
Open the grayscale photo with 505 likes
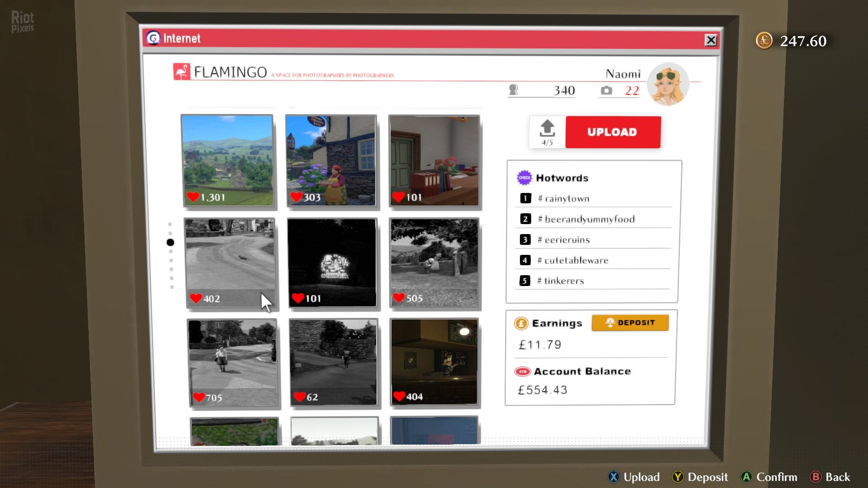tap(434, 263)
